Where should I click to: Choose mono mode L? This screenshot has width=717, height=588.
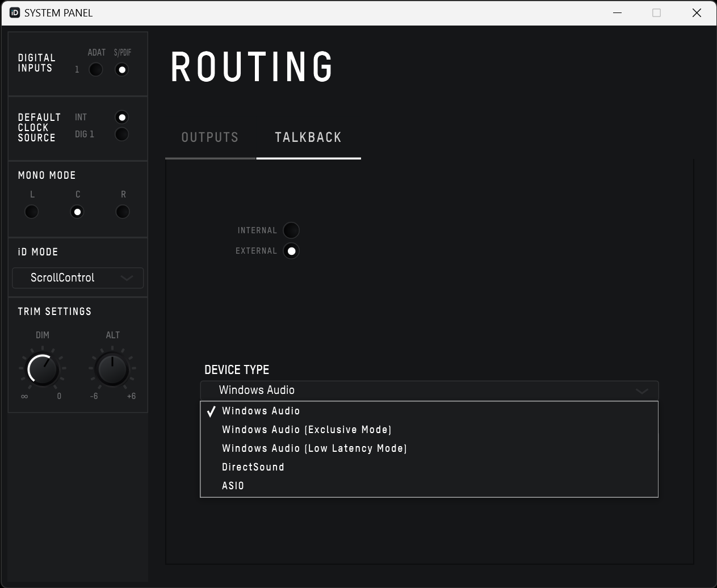click(32, 212)
